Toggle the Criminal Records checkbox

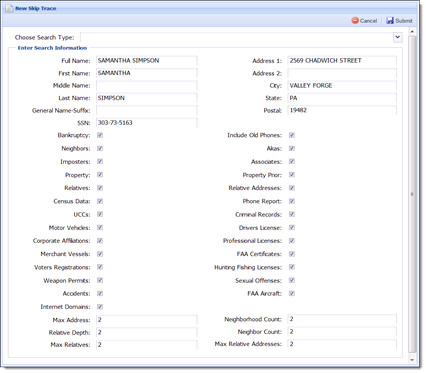(x=292, y=214)
